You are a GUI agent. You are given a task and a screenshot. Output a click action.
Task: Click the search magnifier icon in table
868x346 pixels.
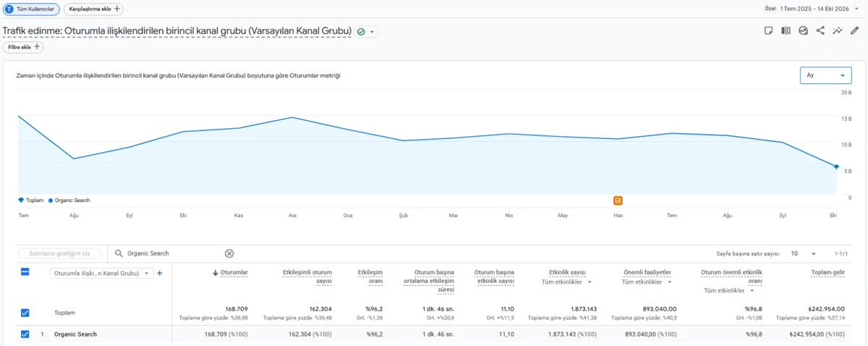click(x=119, y=253)
